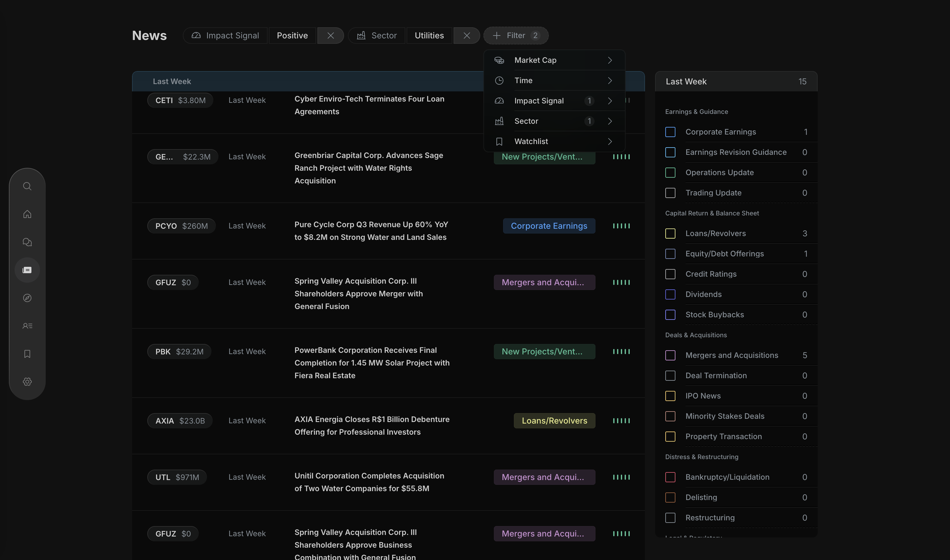Check the Equity/Debt Offerings checkbox
950x560 pixels.
click(x=670, y=254)
